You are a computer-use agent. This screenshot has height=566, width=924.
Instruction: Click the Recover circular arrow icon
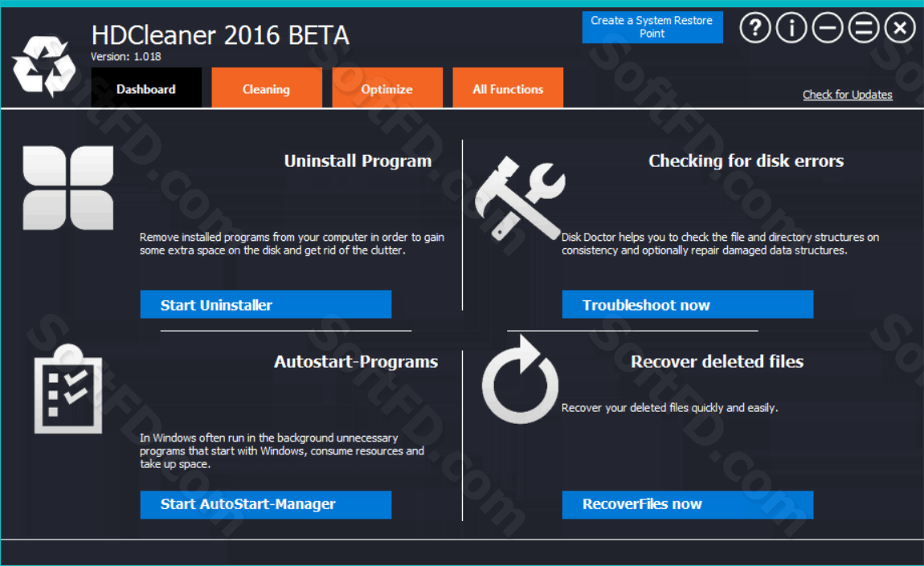point(520,380)
